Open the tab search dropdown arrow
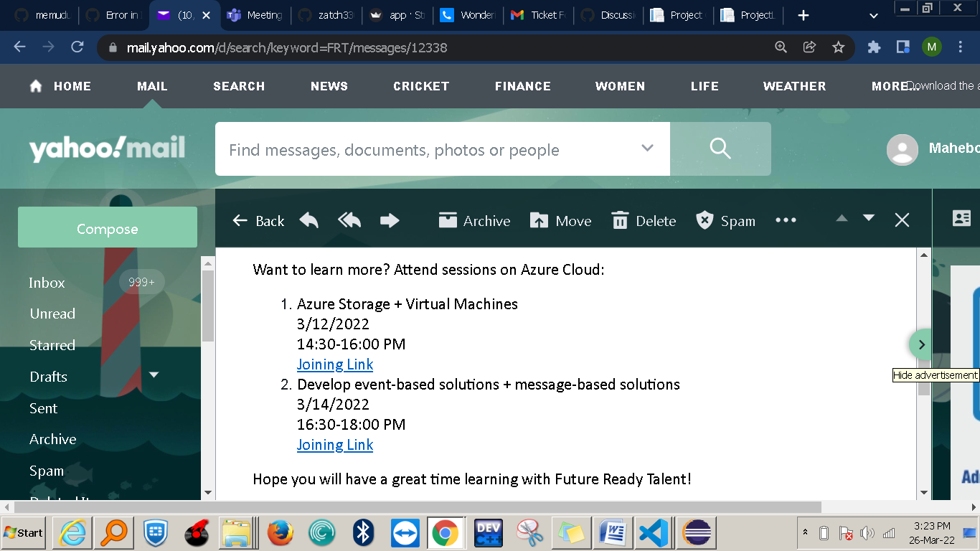980x551 pixels. click(873, 15)
